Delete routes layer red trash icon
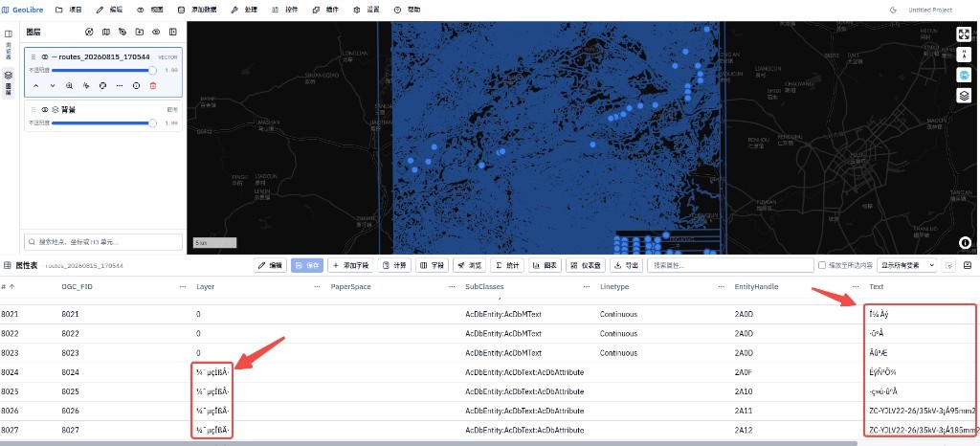980x446 pixels. click(x=153, y=85)
